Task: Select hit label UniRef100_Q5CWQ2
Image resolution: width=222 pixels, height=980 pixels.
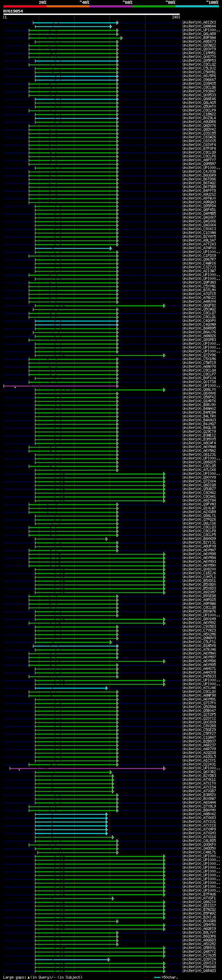Action: click(199, 309)
